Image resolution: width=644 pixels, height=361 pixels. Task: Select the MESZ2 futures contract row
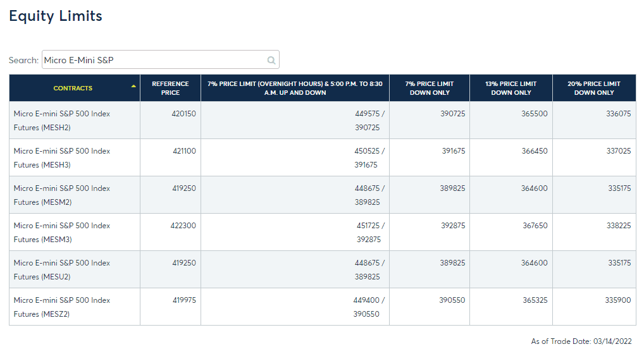point(323,307)
